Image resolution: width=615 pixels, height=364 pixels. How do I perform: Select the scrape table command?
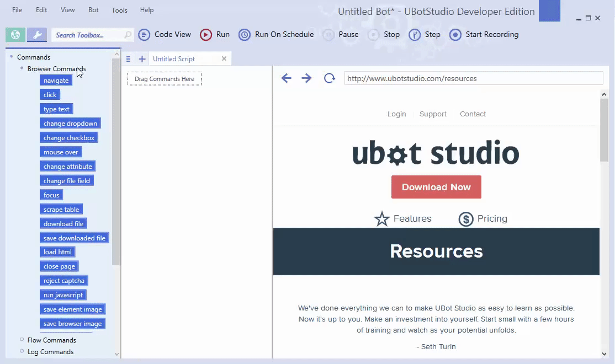tap(61, 209)
